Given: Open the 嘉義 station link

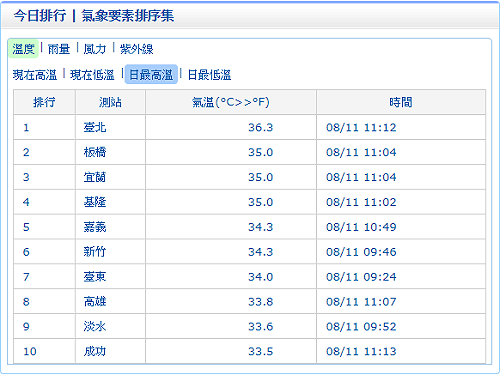Looking at the screenshot, I should pyautogui.click(x=95, y=227).
